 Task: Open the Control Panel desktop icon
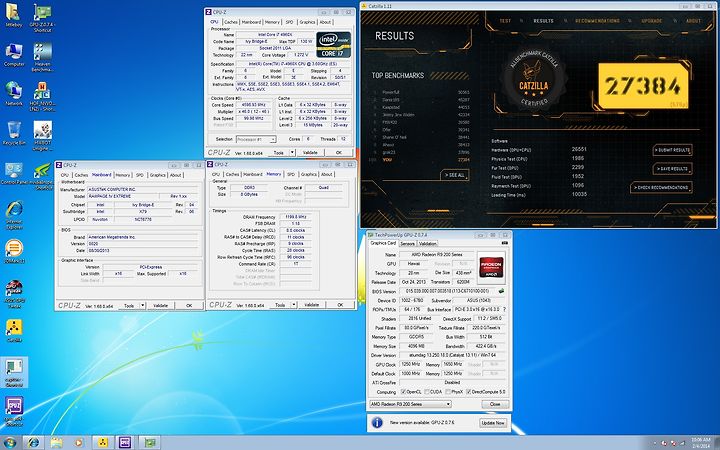coord(14,173)
